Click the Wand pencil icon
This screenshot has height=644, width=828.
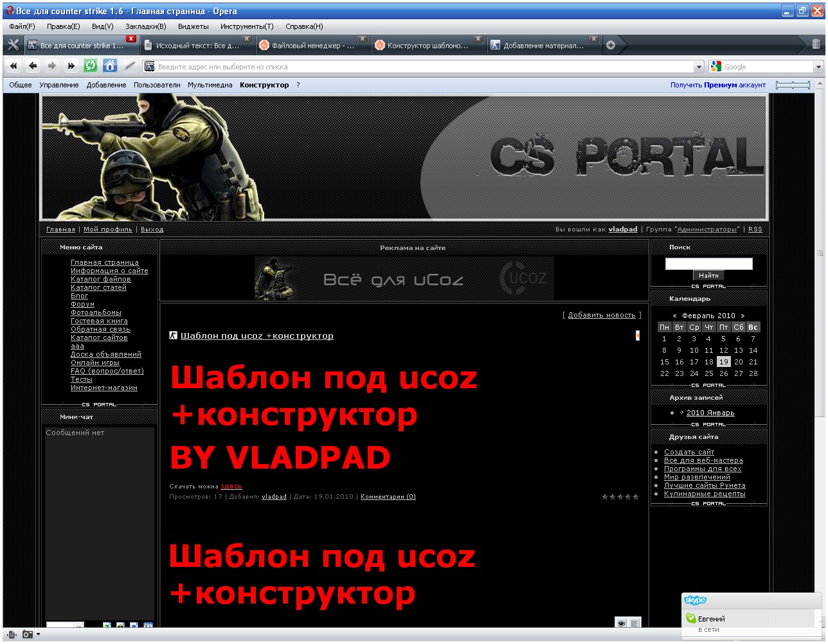click(130, 66)
